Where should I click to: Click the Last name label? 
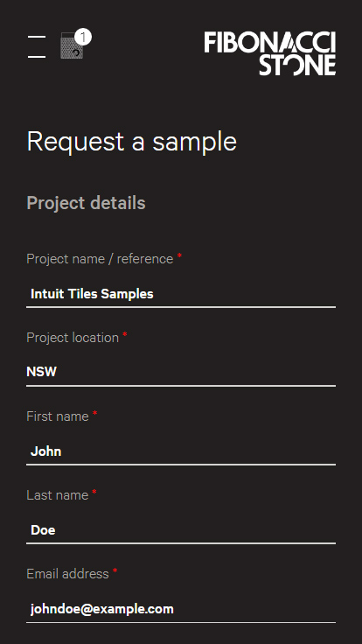click(58, 495)
